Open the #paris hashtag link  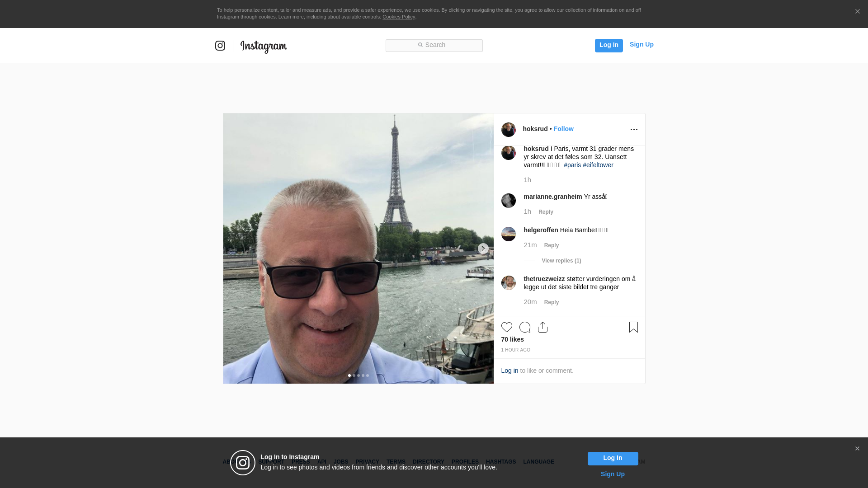tap(572, 165)
